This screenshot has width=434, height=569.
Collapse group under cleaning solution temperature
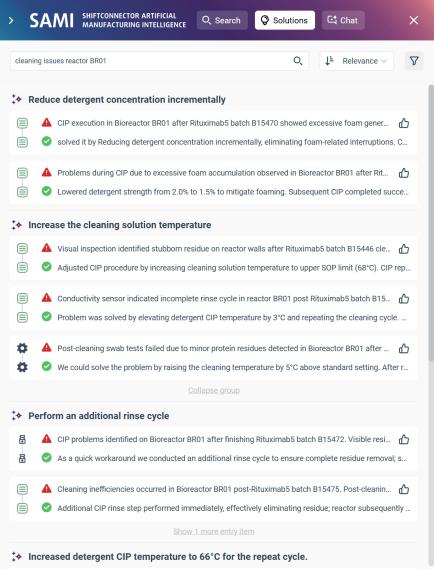[x=214, y=390]
